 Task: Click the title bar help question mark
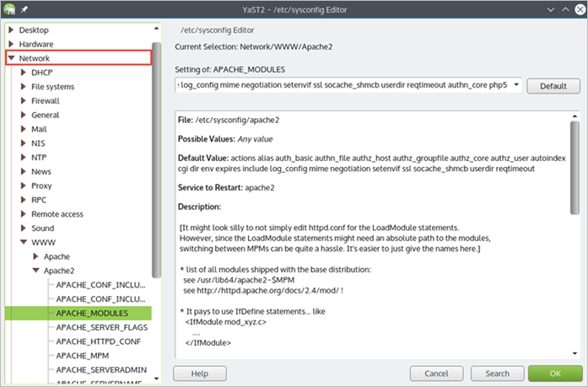[532, 9]
